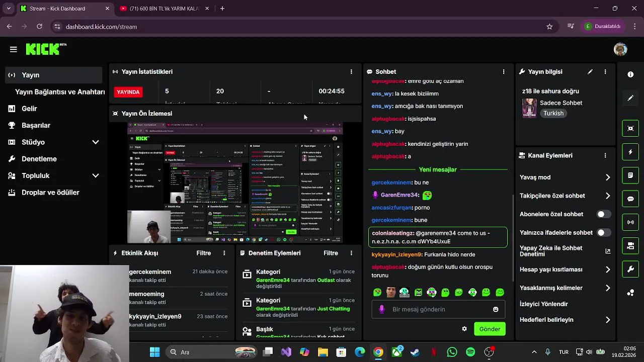
Task: Click the Yayın Ön İzlemesi stream preview
Action: (x=235, y=183)
